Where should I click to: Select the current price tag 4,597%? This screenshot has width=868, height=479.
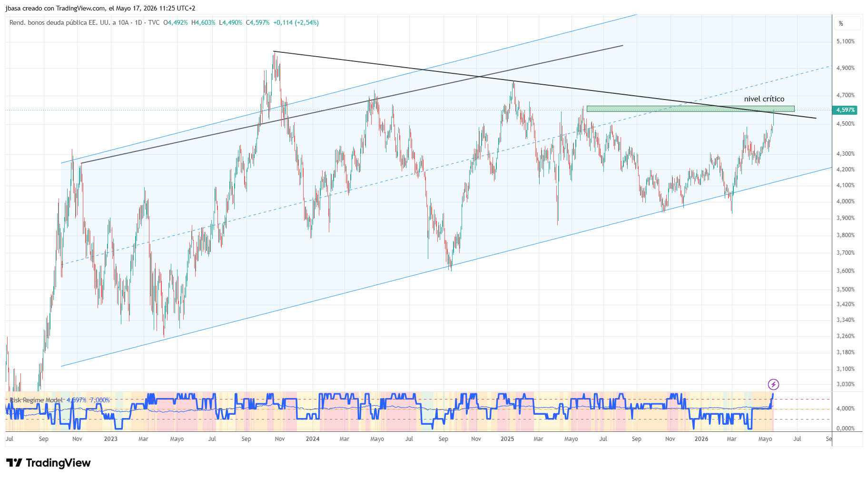pyautogui.click(x=845, y=110)
